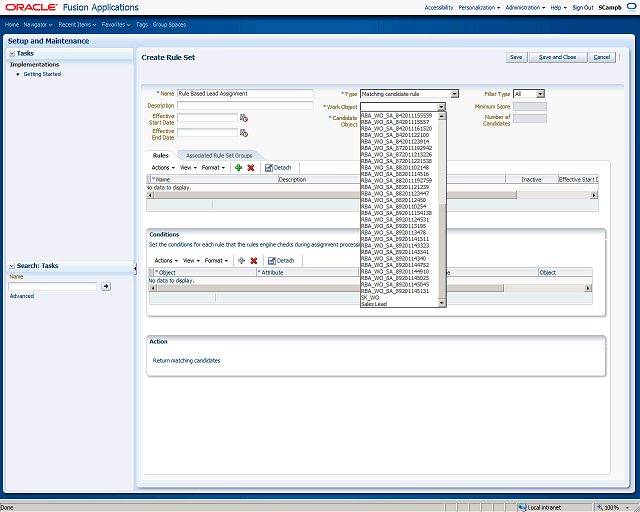Viewport: 640px width, 512px height.
Task: Open the Conditions Format menu
Action: click(216, 260)
